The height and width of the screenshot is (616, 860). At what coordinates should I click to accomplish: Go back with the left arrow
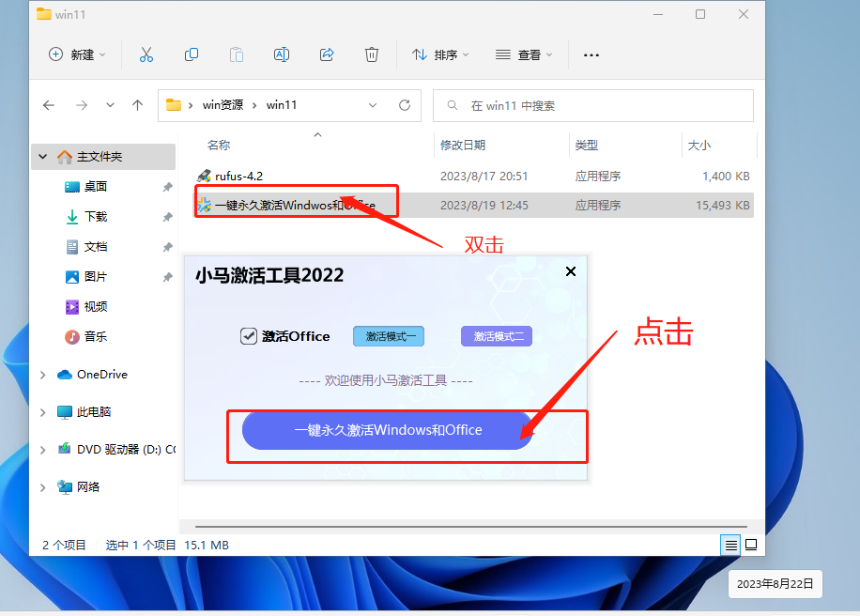49,105
